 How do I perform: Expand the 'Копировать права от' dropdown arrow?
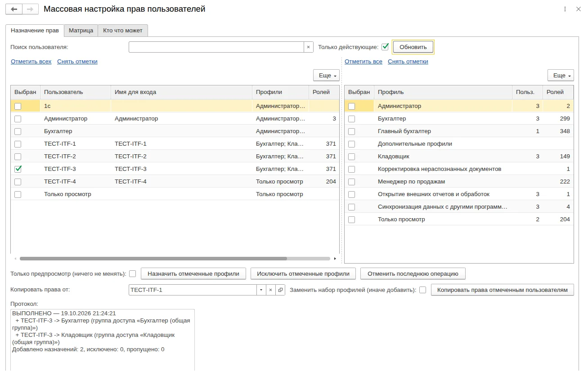(x=261, y=290)
